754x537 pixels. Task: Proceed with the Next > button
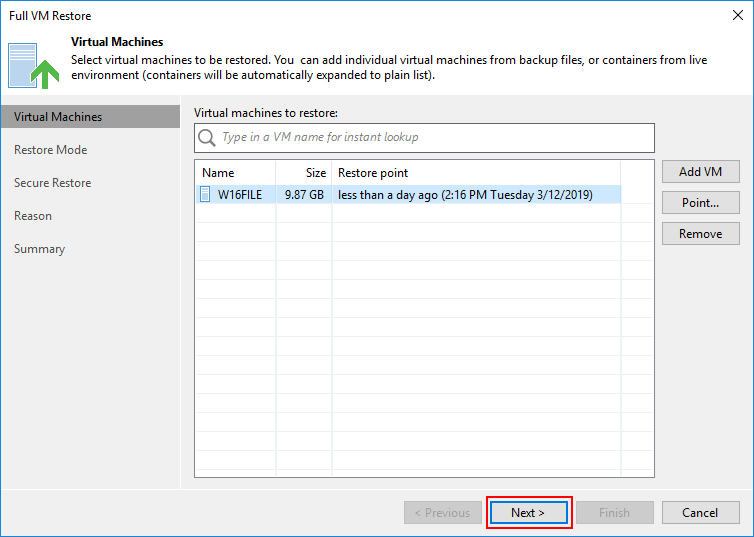click(528, 513)
